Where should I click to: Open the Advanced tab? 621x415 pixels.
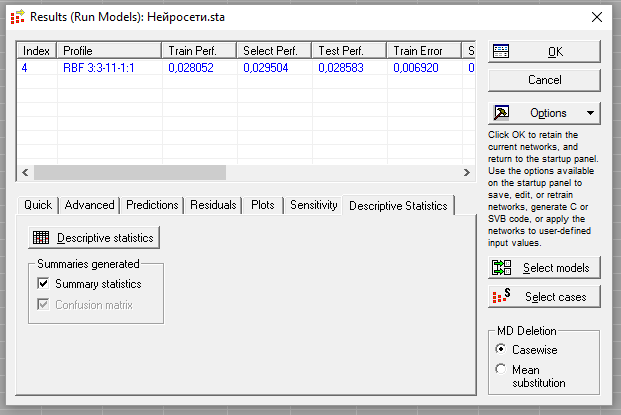click(89, 205)
